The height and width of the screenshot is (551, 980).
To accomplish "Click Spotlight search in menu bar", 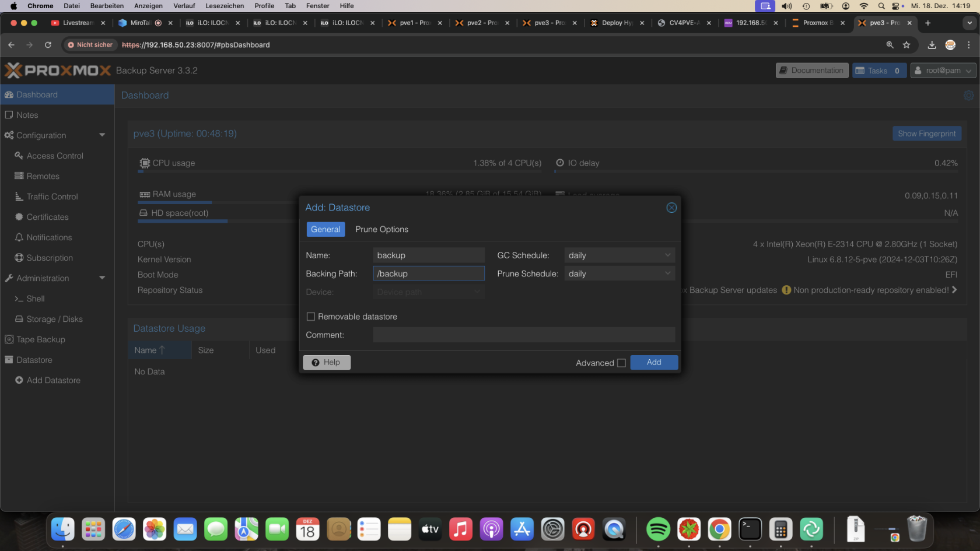I will (x=881, y=6).
